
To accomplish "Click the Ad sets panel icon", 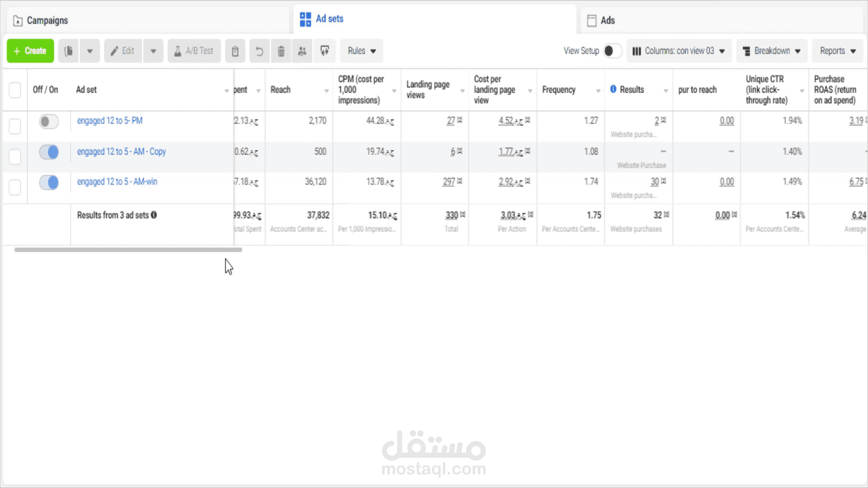I will click(x=305, y=19).
